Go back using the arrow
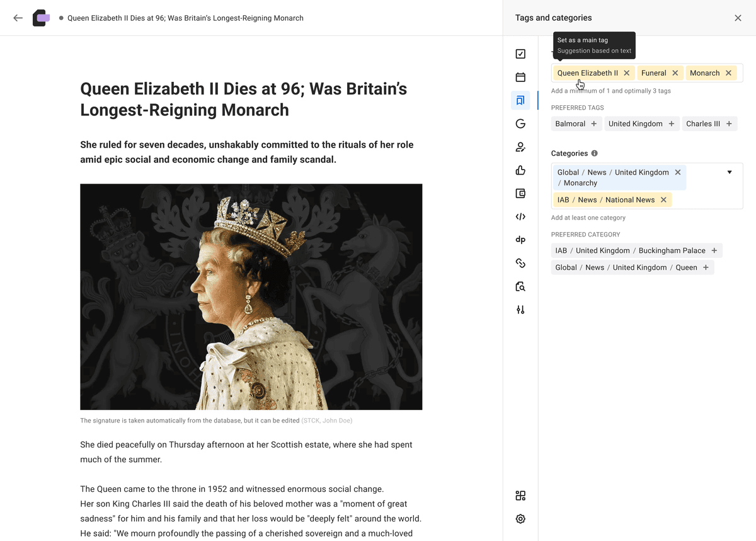The image size is (756, 541). (x=18, y=18)
